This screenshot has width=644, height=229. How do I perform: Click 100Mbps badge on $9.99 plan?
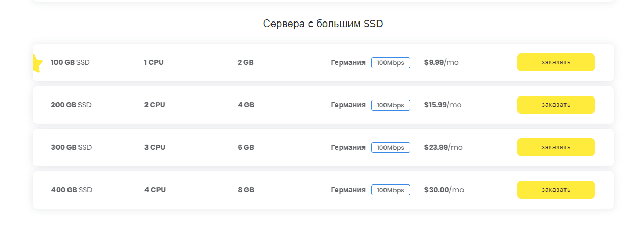pyautogui.click(x=390, y=63)
